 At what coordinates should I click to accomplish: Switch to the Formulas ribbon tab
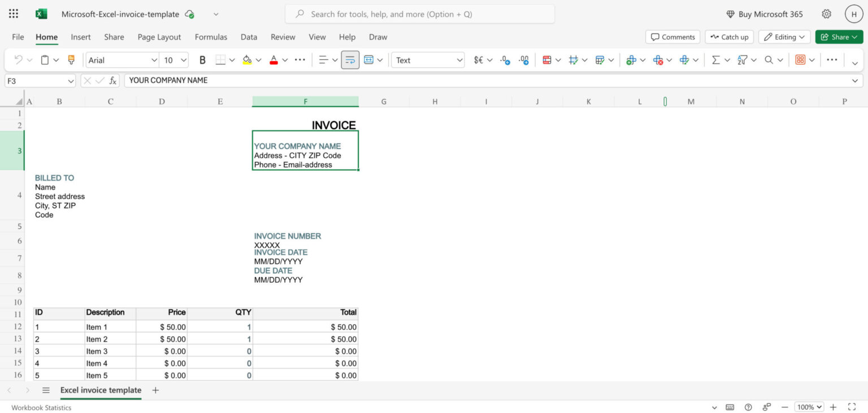211,37
